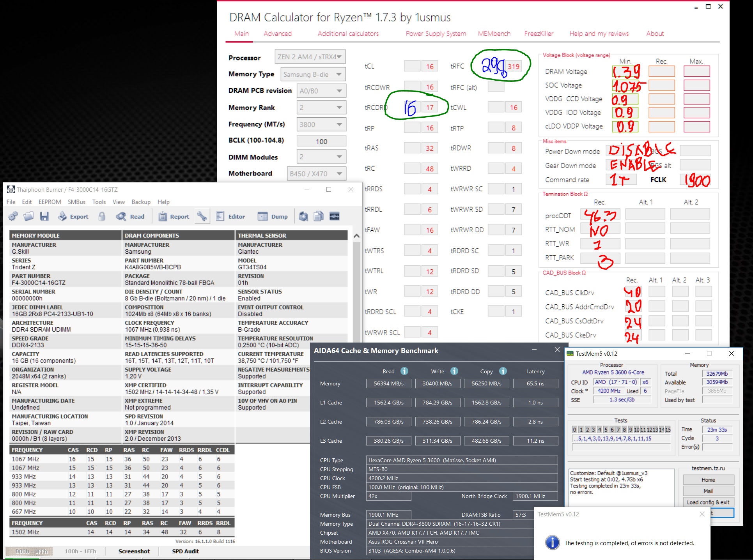Click the gears settings icon in Thaiphoon toolbar

pyautogui.click(x=13, y=216)
